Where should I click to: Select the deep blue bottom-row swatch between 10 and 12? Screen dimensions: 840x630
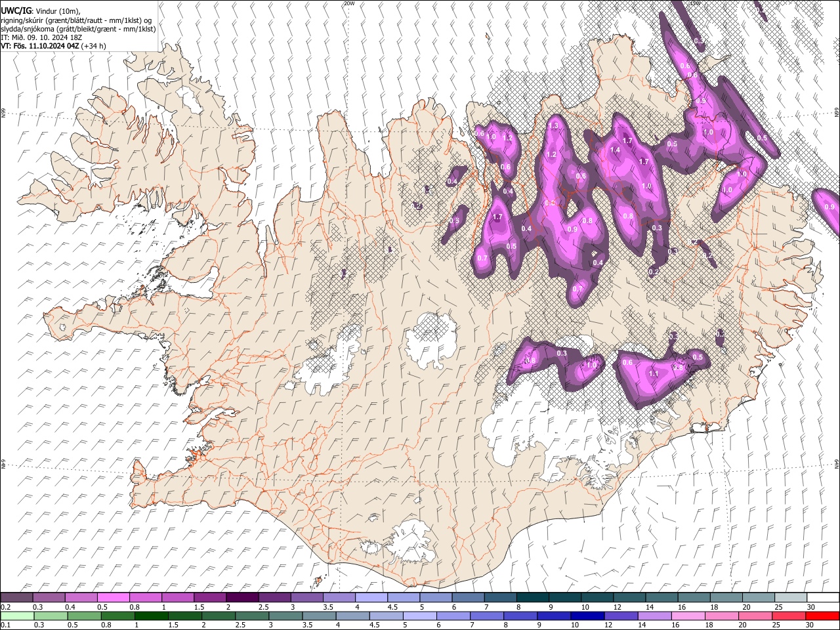point(587,616)
